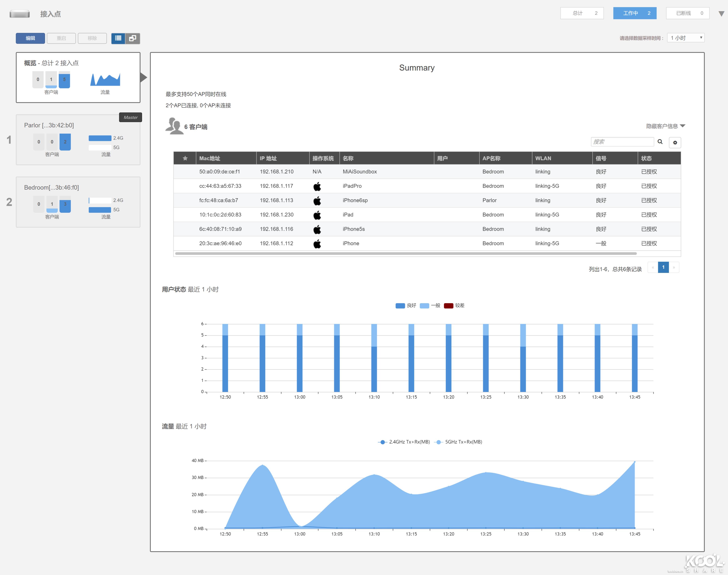
Task: Select the 已断线 status tab
Action: (687, 13)
